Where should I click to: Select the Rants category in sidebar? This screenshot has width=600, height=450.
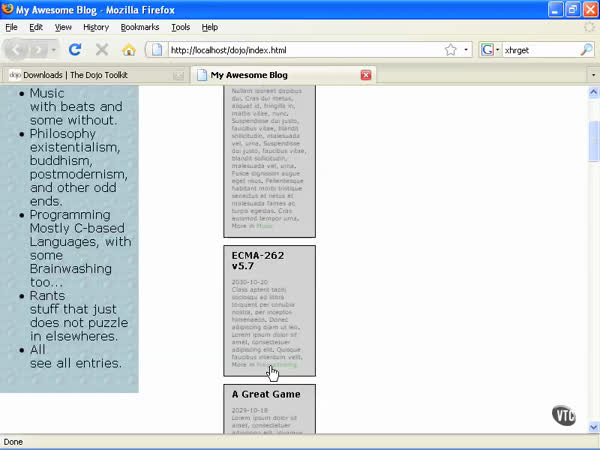coord(47,296)
